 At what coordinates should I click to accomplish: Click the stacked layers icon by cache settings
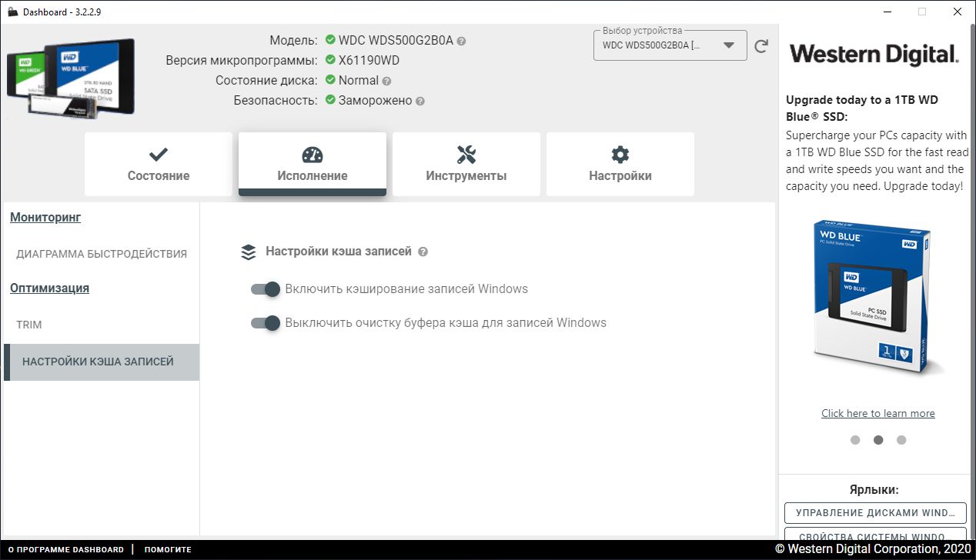pos(248,252)
